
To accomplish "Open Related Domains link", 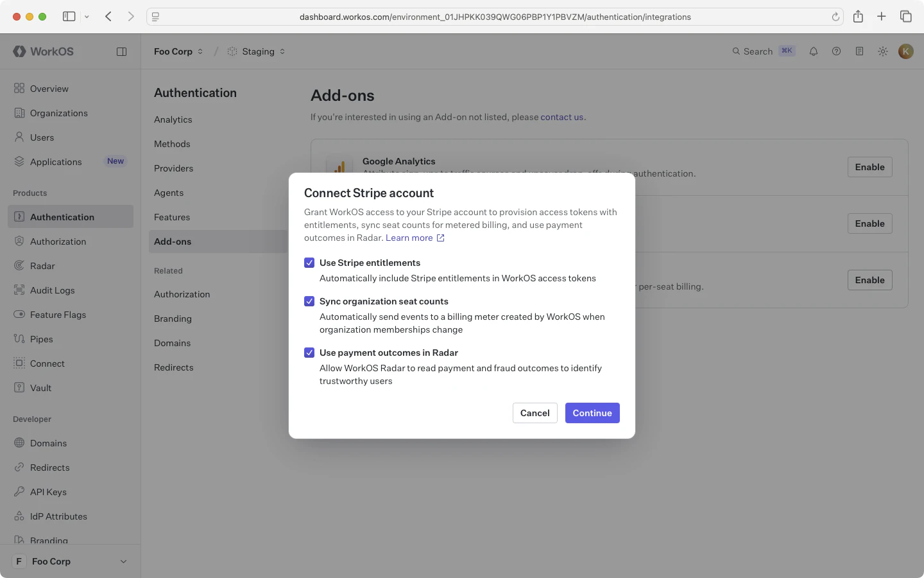I will click(173, 343).
